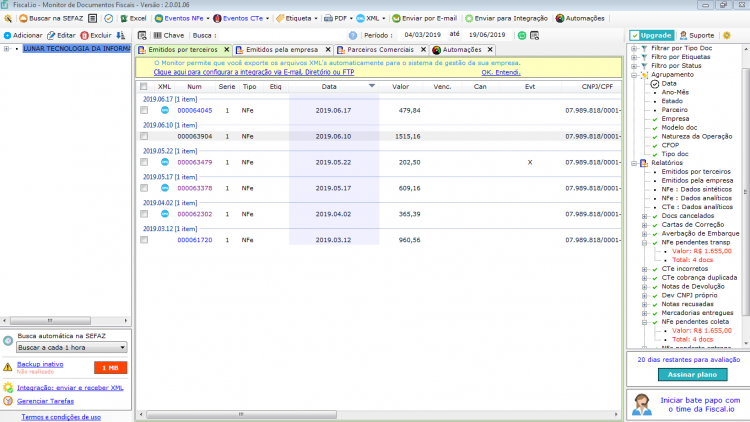Open the Parceiros Comerciais tab
This screenshot has height=422, width=750.
click(380, 50)
